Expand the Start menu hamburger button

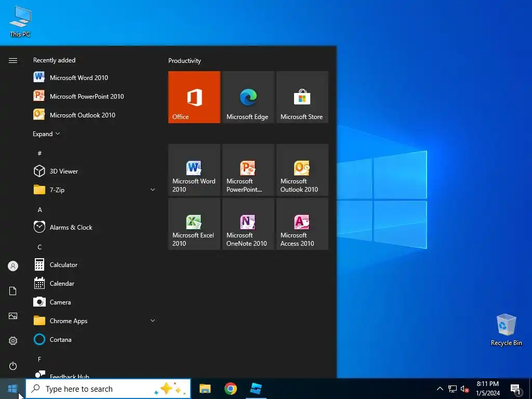tap(13, 60)
